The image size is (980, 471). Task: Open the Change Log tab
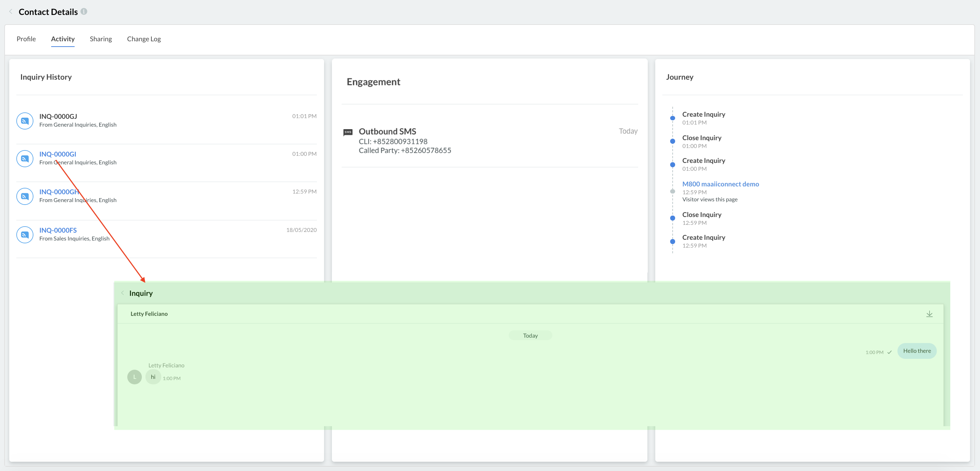(144, 39)
